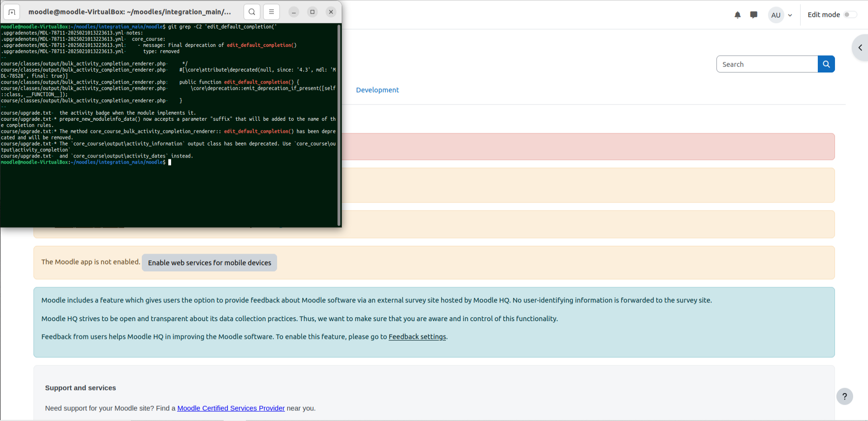Expand the user menu dropdown arrow
Screen dimensions: 868x421
[x=790, y=15]
